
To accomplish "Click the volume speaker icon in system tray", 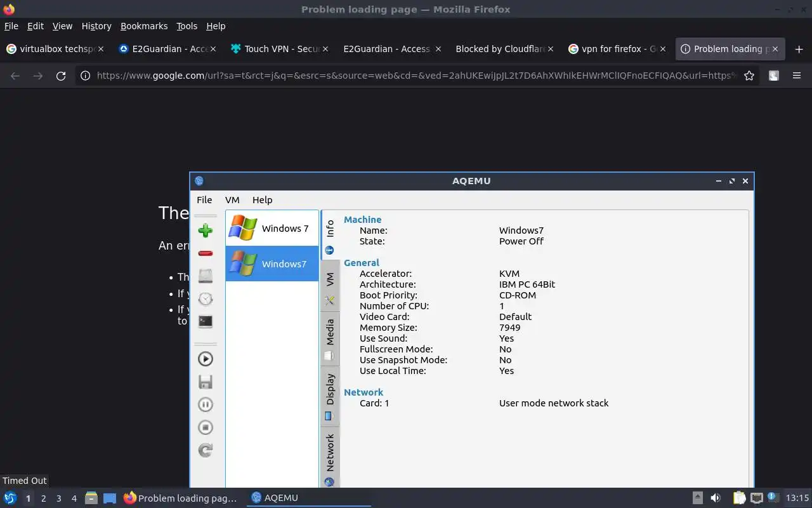I will click(716, 498).
